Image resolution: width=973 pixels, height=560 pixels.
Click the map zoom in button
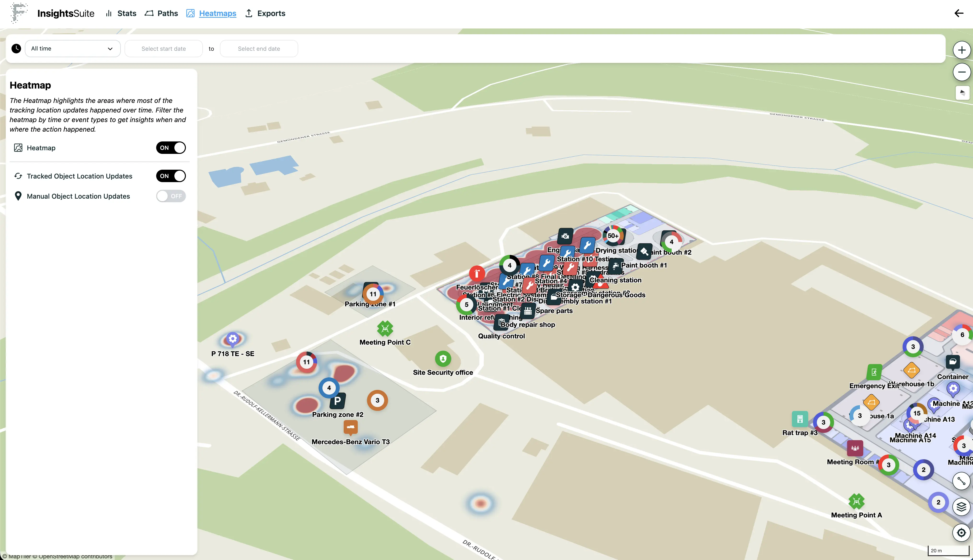pos(962,50)
